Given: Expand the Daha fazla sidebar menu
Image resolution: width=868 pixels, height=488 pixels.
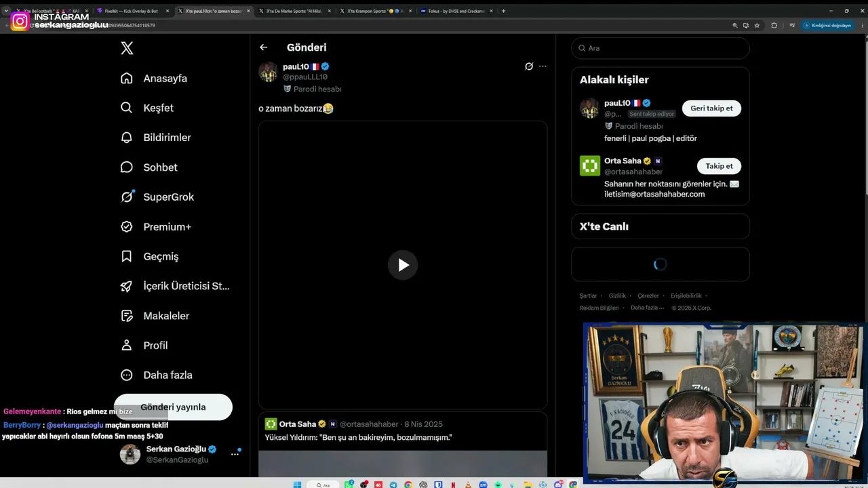Looking at the screenshot, I should [x=157, y=375].
